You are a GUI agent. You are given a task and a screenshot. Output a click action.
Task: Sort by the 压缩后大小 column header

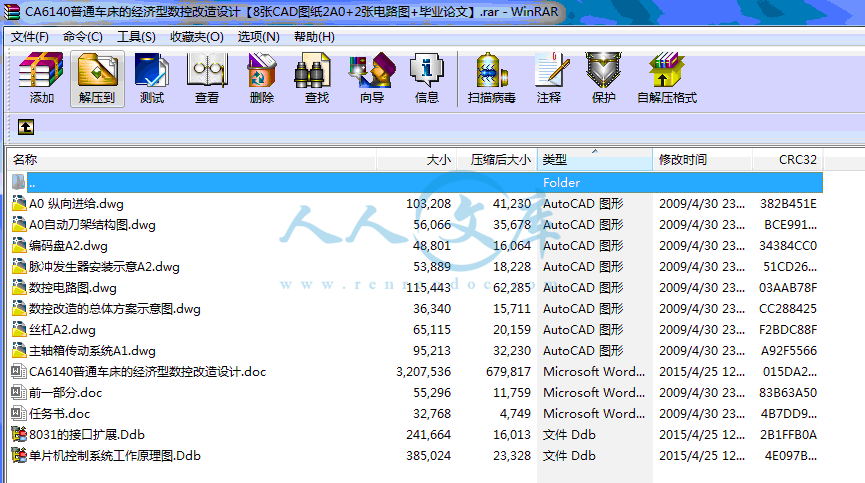(x=496, y=160)
